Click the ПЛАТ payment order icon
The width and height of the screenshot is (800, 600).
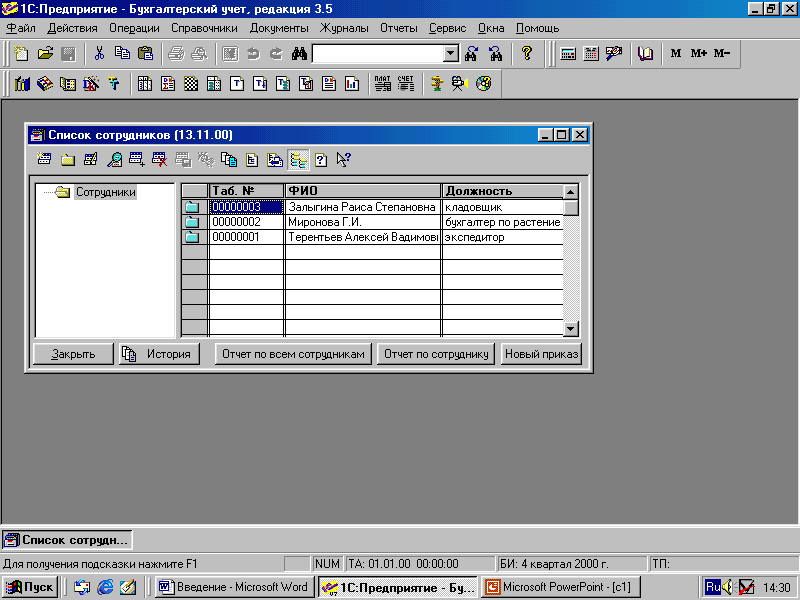pyautogui.click(x=383, y=83)
